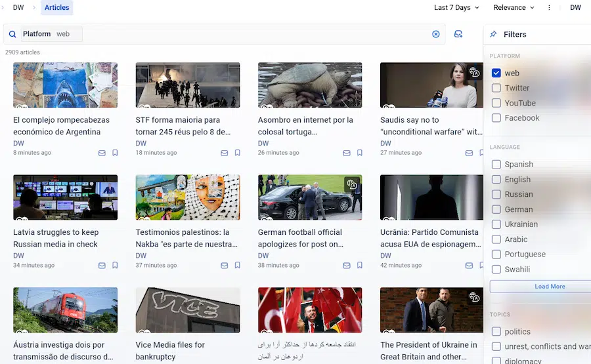Click the search magnifier icon
This screenshot has width=591, height=364.
point(12,34)
